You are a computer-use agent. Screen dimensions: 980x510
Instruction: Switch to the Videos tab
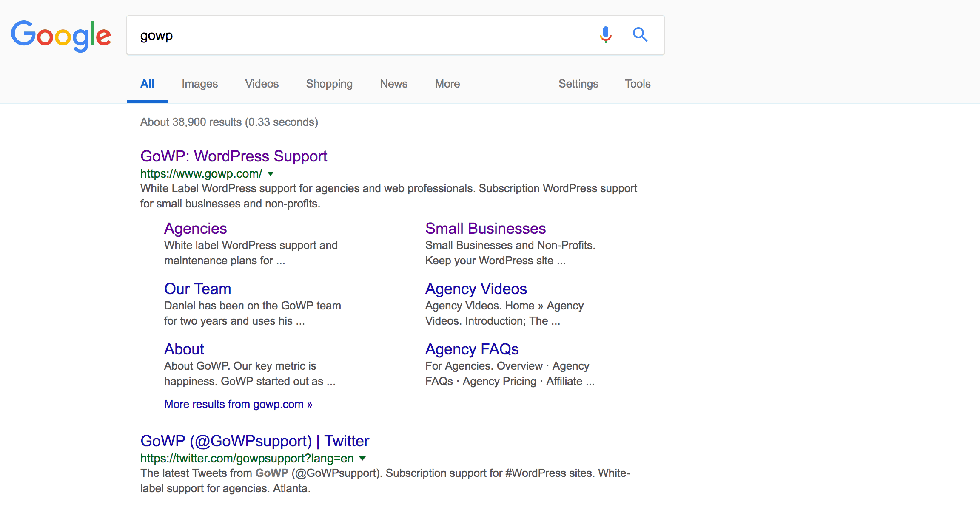[262, 84]
